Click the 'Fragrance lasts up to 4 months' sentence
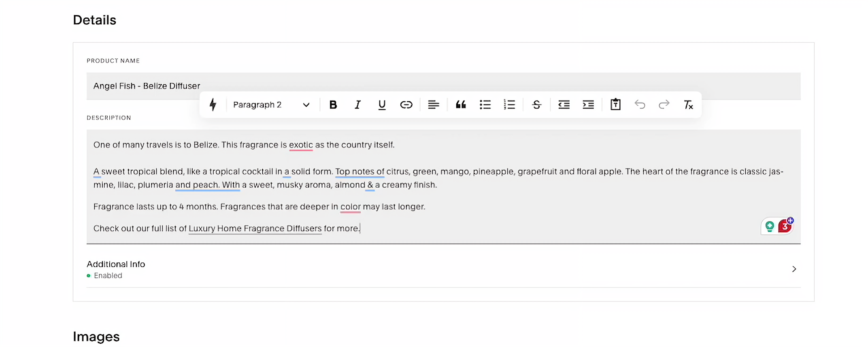This screenshot has height=347, width=868. pyautogui.click(x=155, y=207)
